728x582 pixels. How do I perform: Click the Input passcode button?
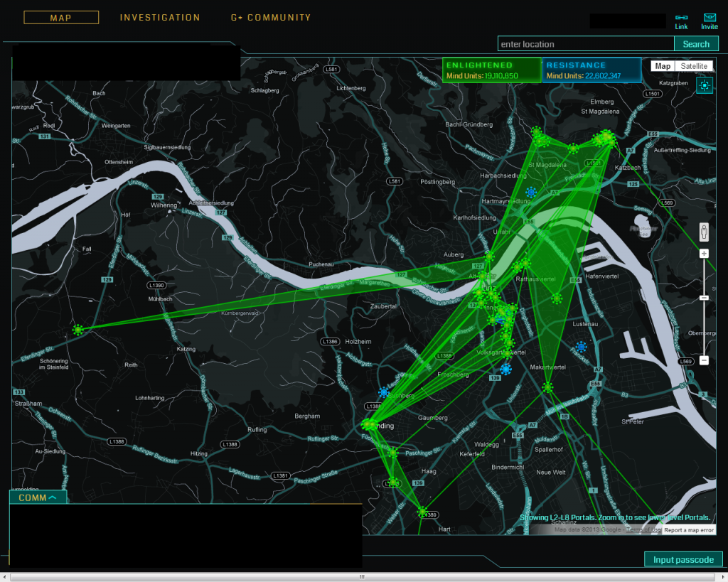tap(683, 560)
